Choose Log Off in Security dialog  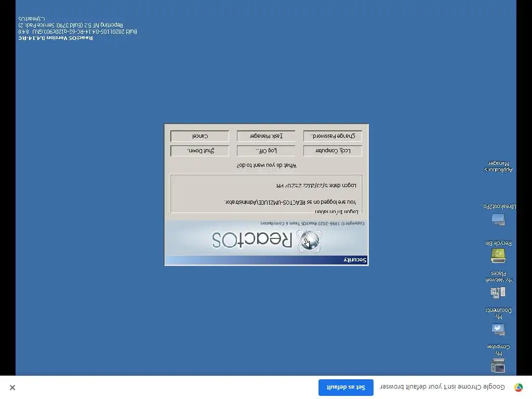point(266,151)
